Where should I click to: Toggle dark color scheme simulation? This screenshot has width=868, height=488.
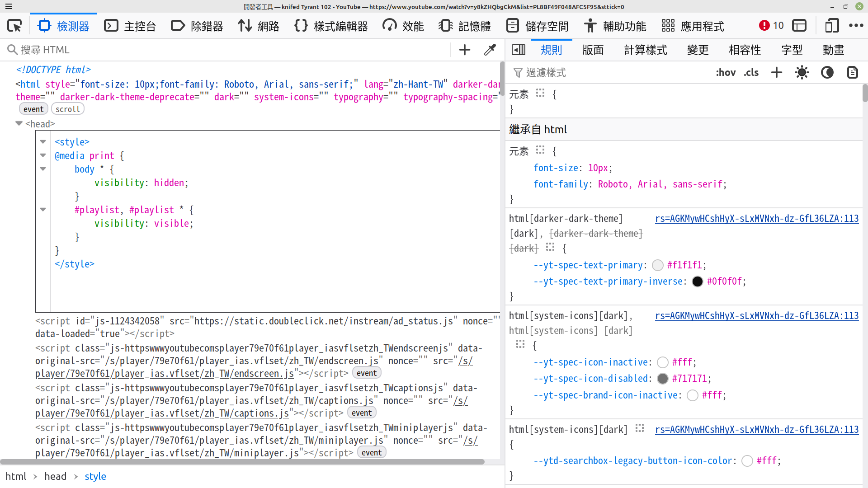pos(827,72)
